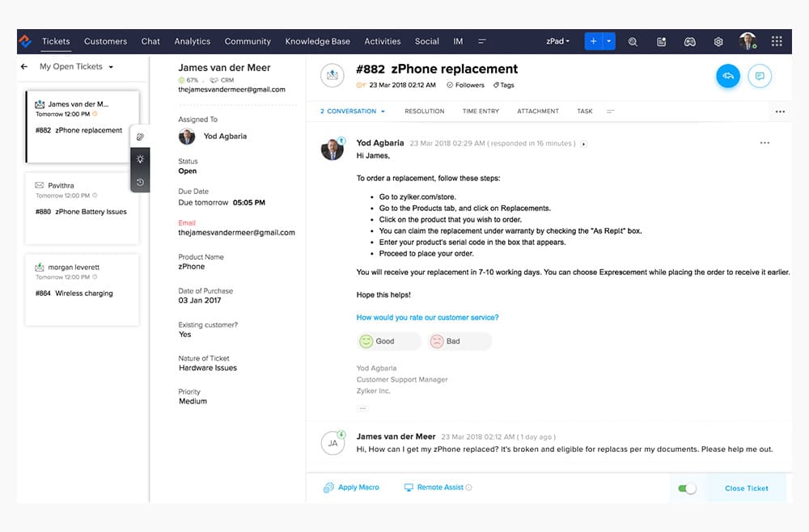809x532 pixels.
Task: Expand the My Open Tickets view dropdown
Action: (x=111, y=67)
